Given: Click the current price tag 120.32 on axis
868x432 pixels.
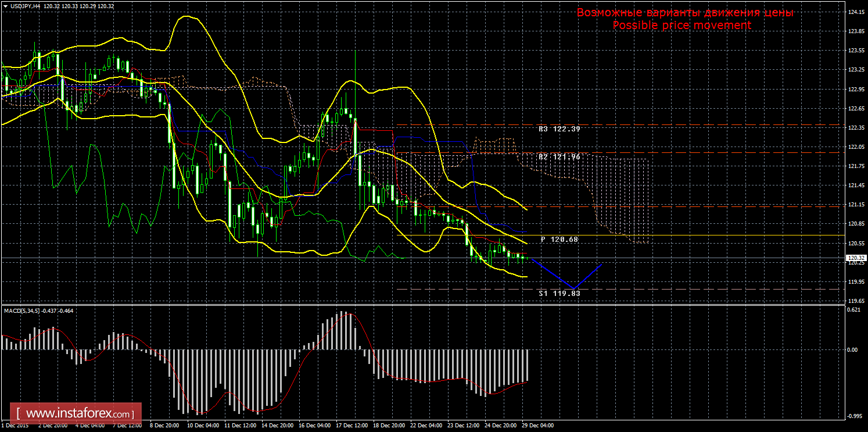Looking at the screenshot, I should 856,258.
